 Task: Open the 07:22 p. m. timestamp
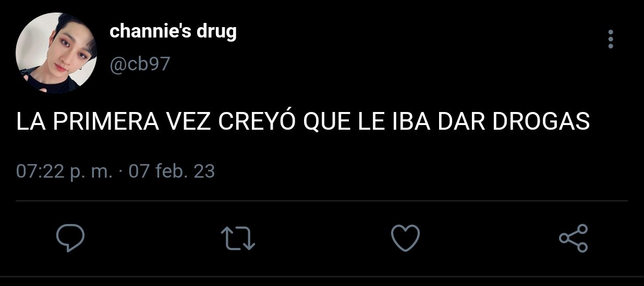(x=64, y=171)
